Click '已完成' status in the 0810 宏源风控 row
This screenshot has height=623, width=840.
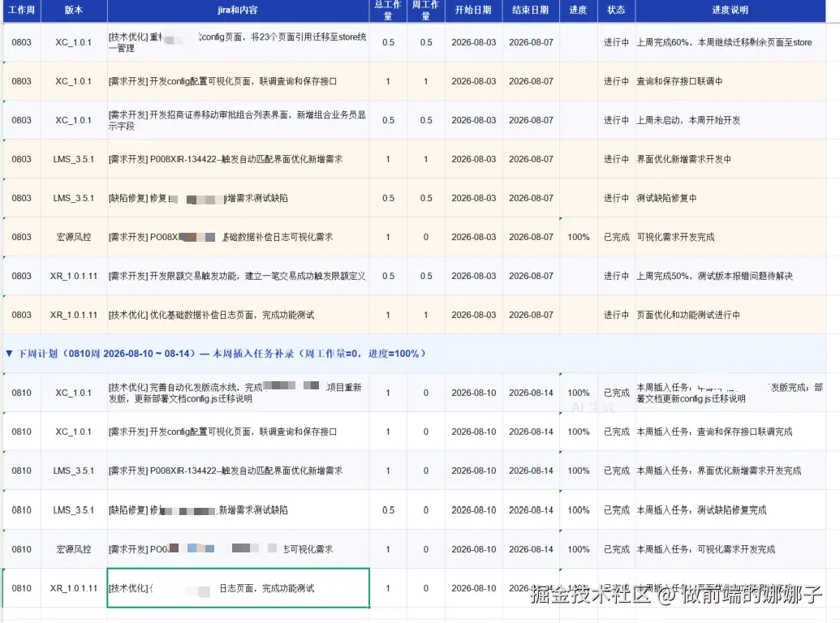617,549
